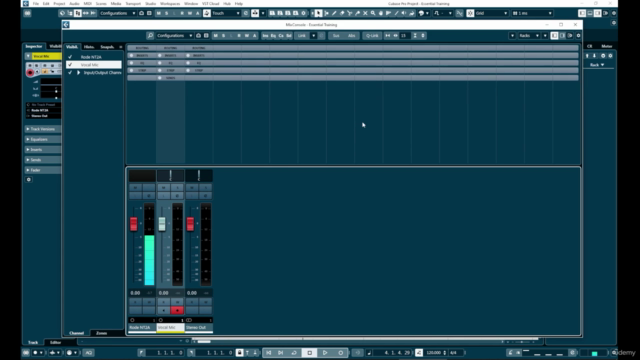
Task: Click the Inspector settings gear icon
Action: click(29, 180)
